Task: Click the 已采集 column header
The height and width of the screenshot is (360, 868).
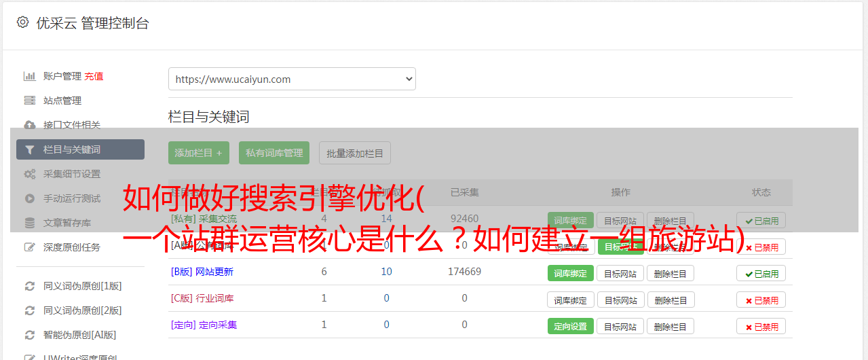Action: [465, 192]
